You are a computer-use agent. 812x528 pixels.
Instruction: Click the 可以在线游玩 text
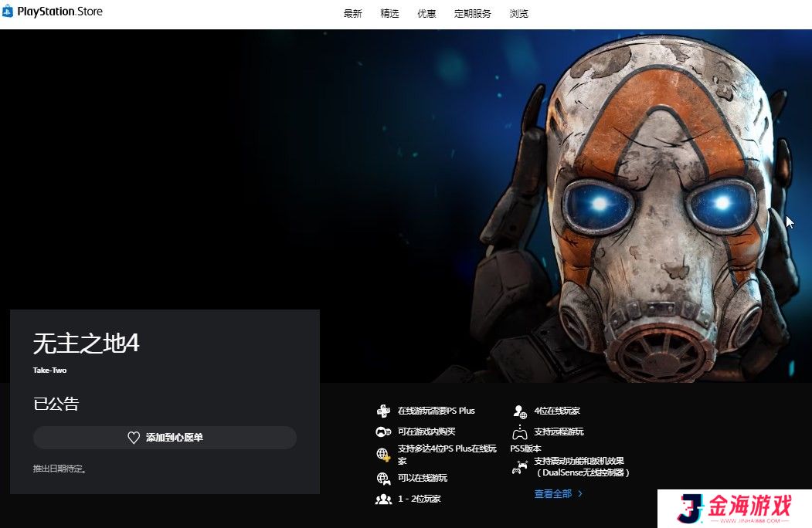(x=423, y=478)
